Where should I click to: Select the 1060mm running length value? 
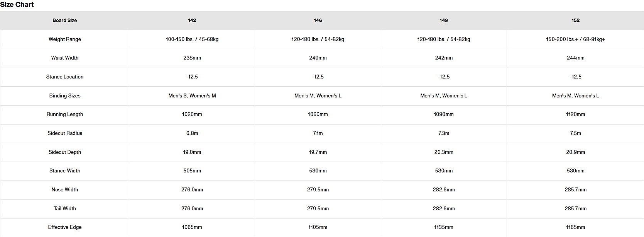click(318, 114)
